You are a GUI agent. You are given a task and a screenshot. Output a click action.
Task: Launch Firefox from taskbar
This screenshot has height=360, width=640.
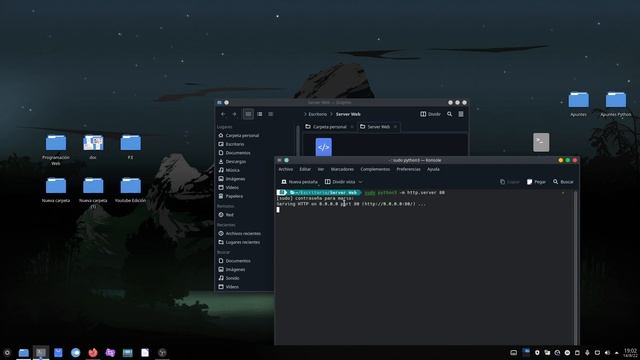[x=93, y=353]
